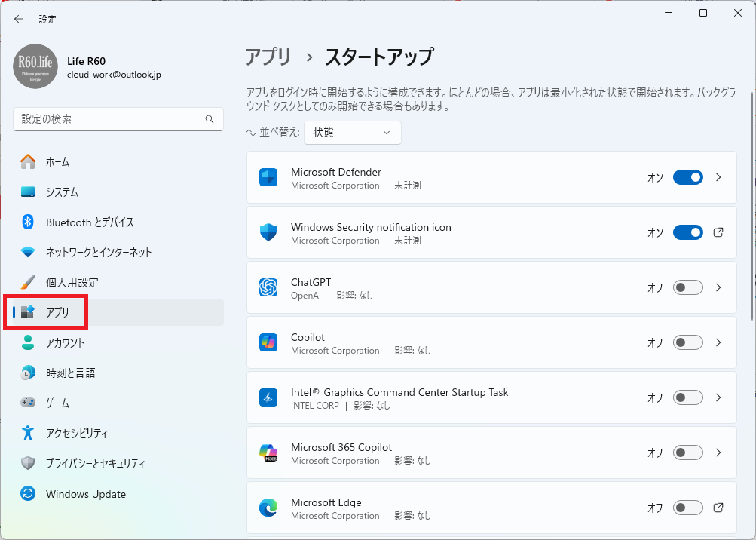Enable Microsoft 365 Copilot startup toggle
The height and width of the screenshot is (540, 756).
[x=687, y=453]
